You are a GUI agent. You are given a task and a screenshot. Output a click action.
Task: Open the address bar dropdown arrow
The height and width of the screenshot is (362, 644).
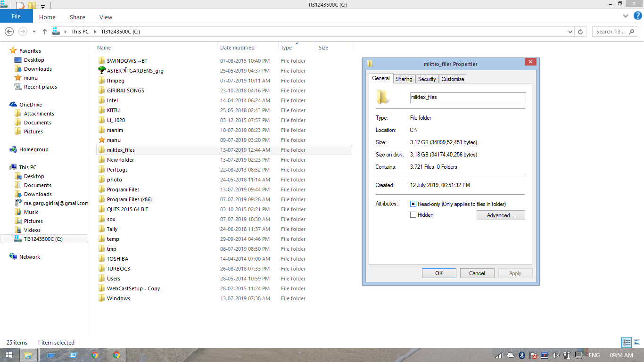pos(570,31)
